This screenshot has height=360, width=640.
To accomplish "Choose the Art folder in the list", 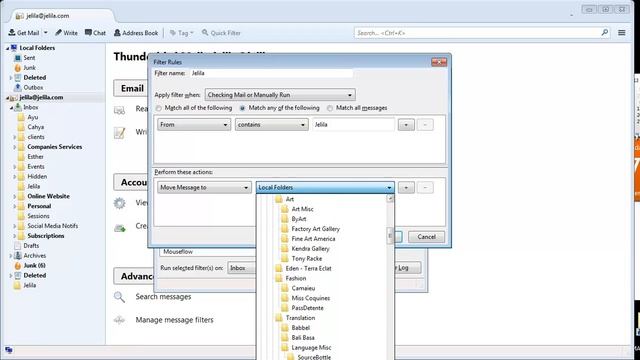I will click(289, 199).
